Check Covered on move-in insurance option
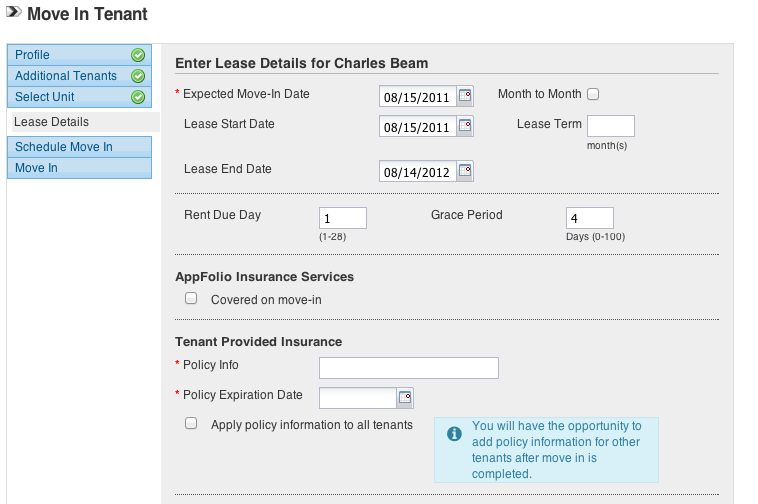 click(191, 298)
